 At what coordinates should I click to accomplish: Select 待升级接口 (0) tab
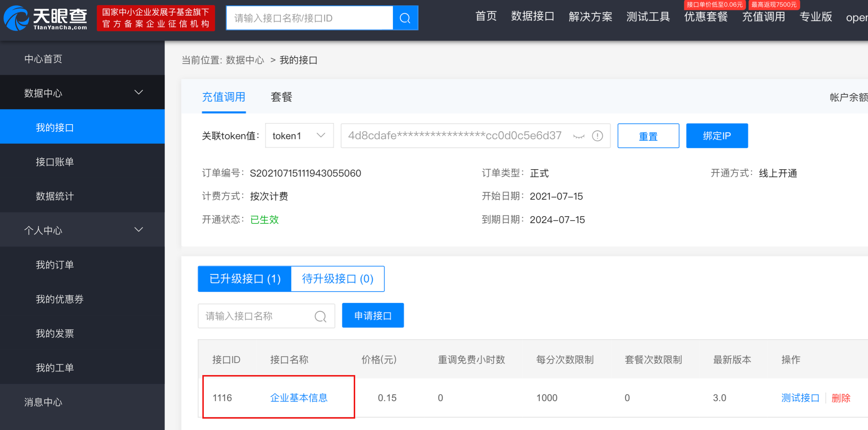[338, 279]
